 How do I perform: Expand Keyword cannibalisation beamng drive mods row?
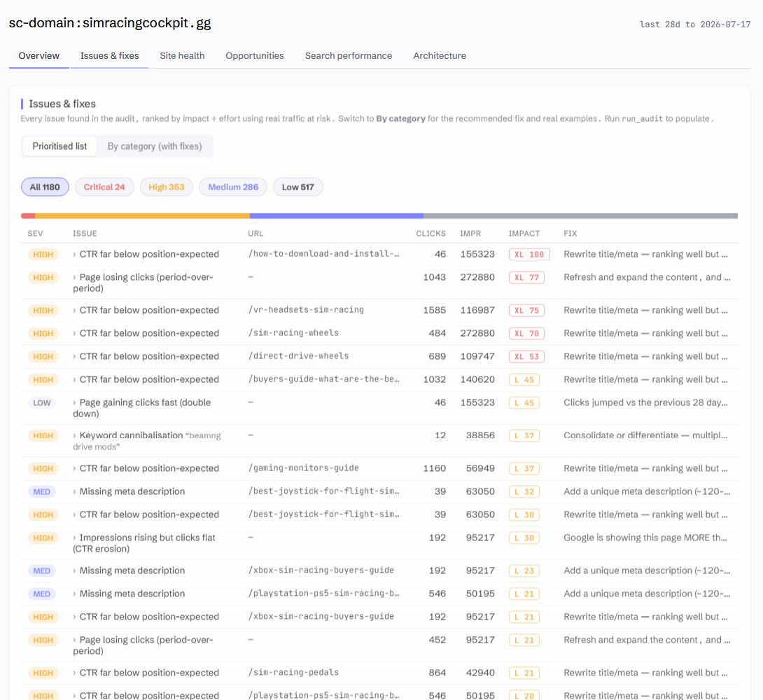click(x=146, y=441)
